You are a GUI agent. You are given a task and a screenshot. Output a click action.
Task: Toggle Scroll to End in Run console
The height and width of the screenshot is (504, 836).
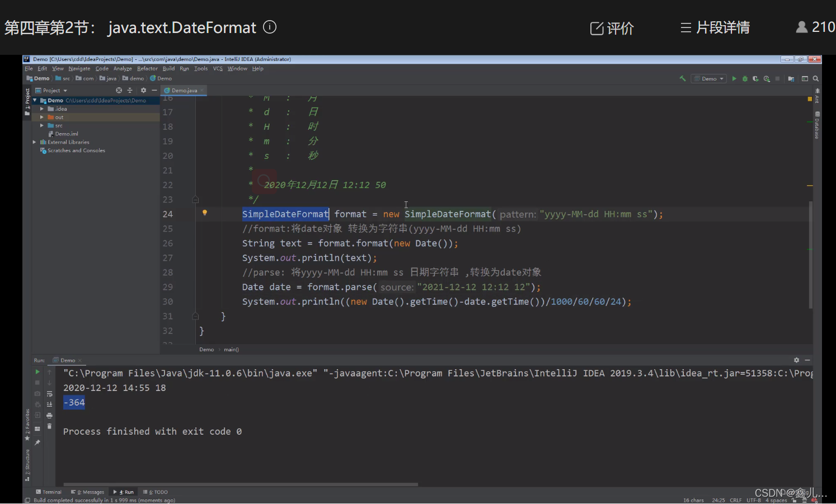(49, 404)
